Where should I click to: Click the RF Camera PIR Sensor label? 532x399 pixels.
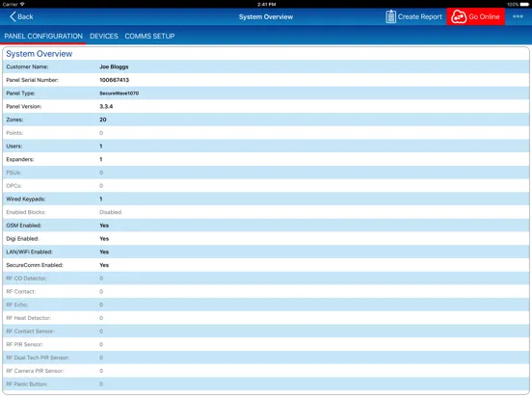35,371
